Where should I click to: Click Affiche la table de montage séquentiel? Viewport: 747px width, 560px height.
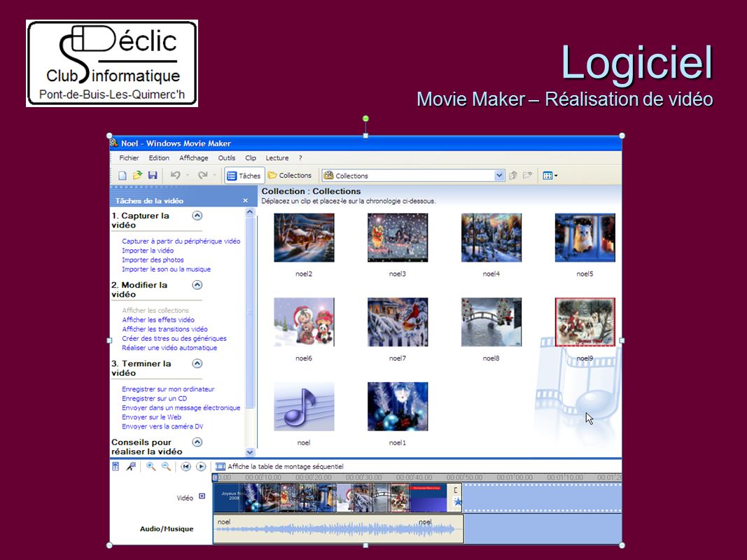279,467
